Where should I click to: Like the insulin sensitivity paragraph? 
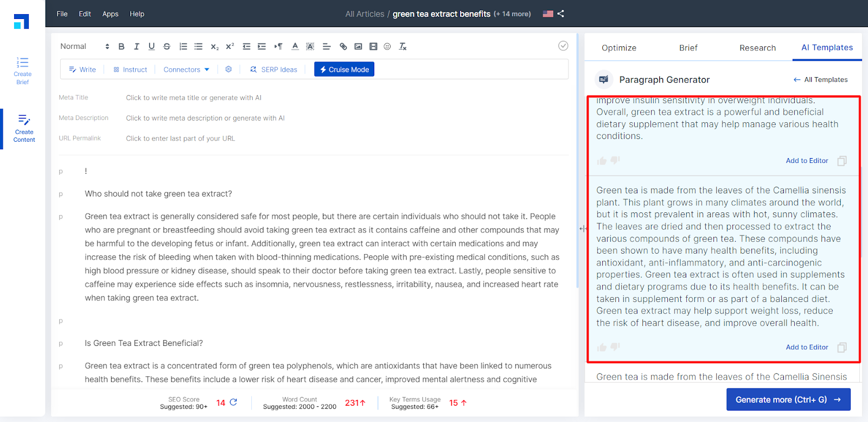[602, 161]
